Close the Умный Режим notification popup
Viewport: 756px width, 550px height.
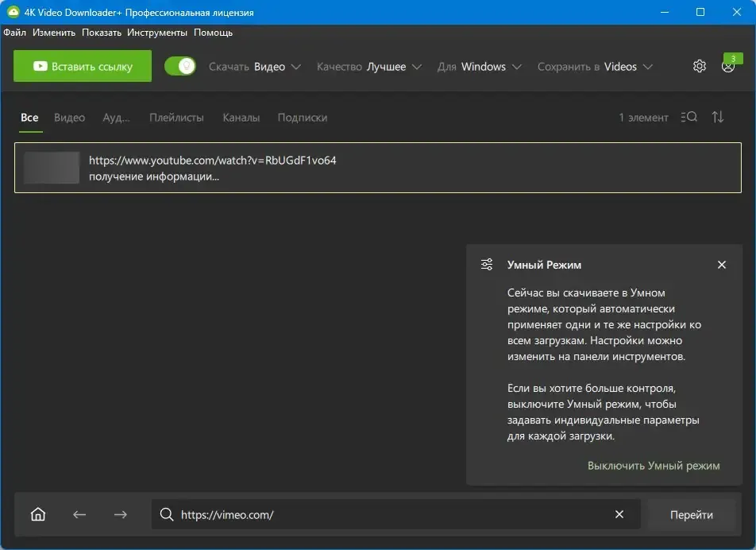pos(722,265)
